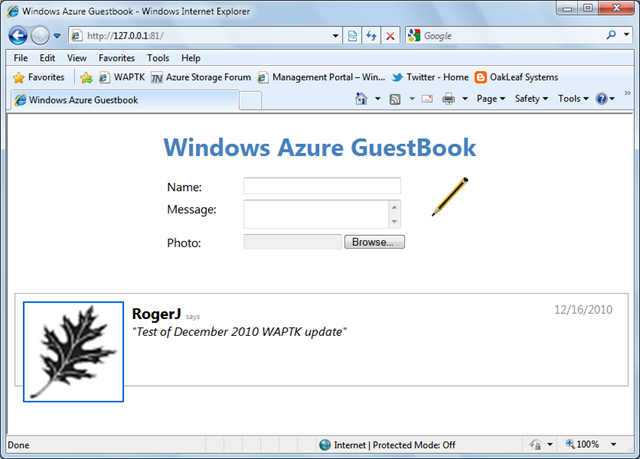The height and width of the screenshot is (459, 640).
Task: Expand the Print dropdown arrow
Action: point(464,99)
